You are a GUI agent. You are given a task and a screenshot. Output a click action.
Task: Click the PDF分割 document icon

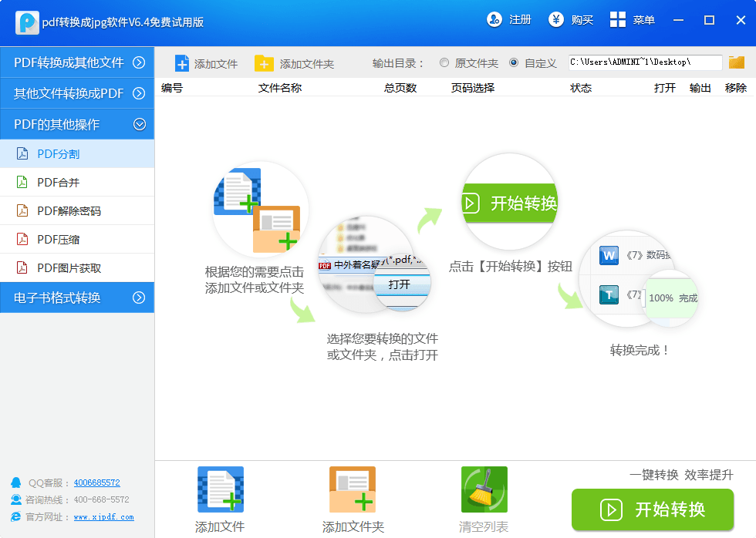[x=22, y=153]
